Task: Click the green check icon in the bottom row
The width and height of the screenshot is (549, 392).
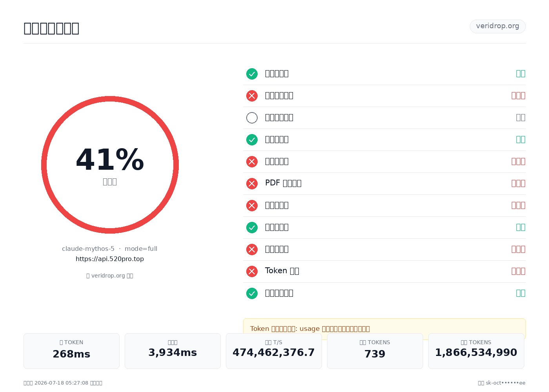Action: pos(252,293)
